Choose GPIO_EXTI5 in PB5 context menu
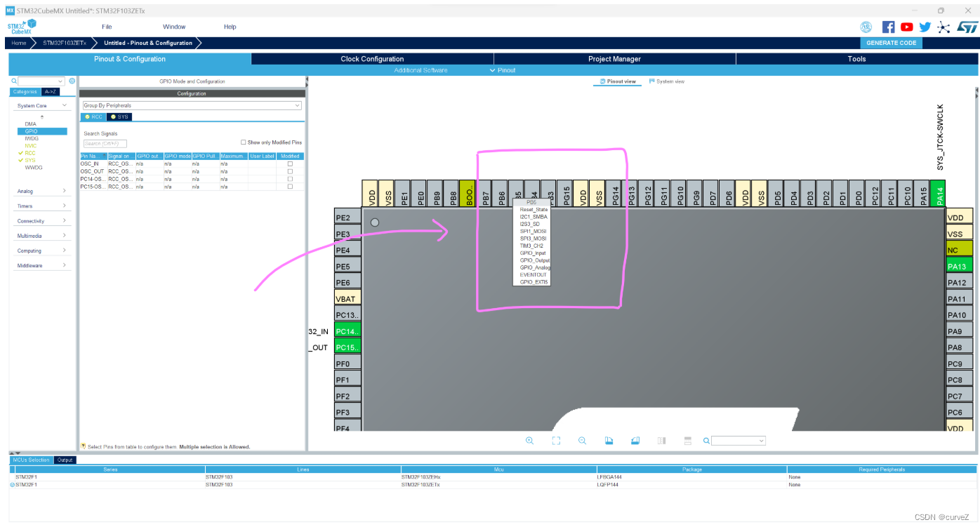Image resolution: width=980 pixels, height=527 pixels. click(x=534, y=282)
